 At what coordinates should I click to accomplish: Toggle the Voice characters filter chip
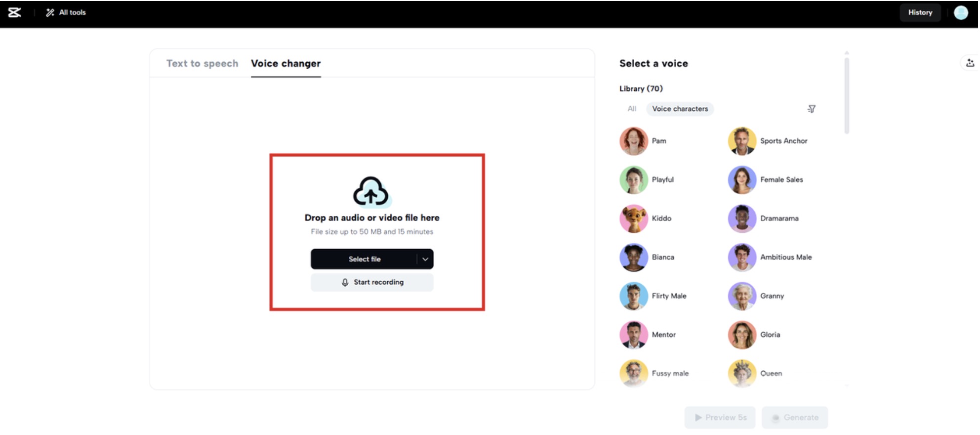click(680, 109)
